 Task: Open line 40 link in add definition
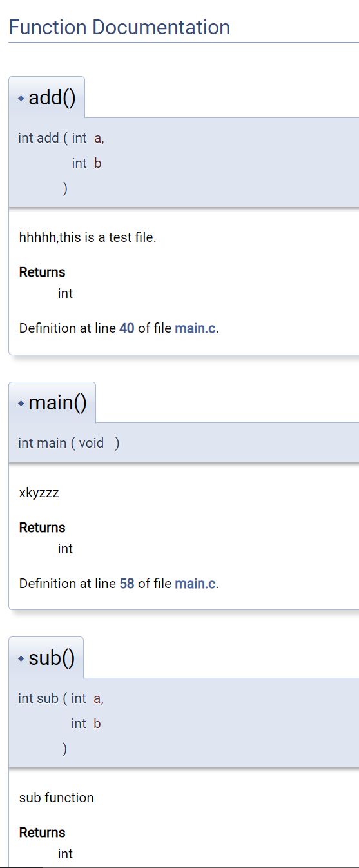coord(127,328)
